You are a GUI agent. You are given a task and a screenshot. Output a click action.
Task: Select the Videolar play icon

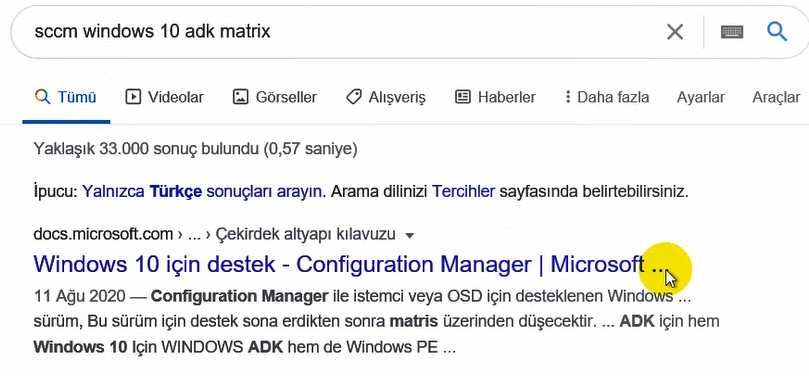pyautogui.click(x=133, y=97)
